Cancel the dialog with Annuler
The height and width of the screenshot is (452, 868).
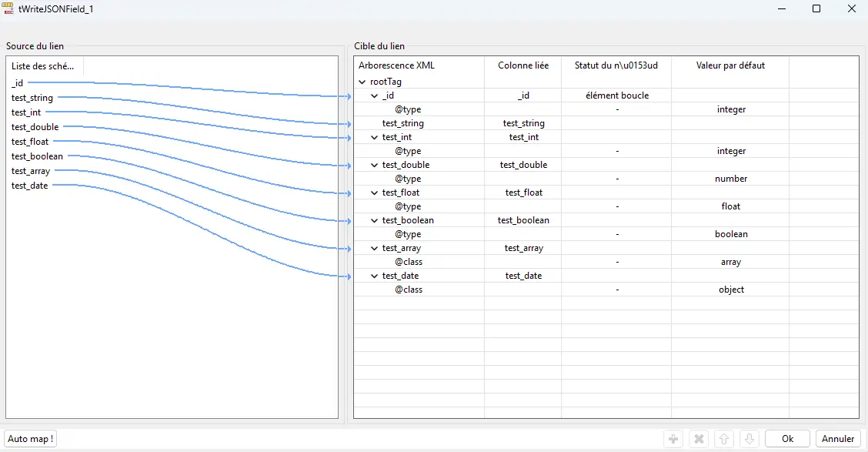(x=837, y=438)
